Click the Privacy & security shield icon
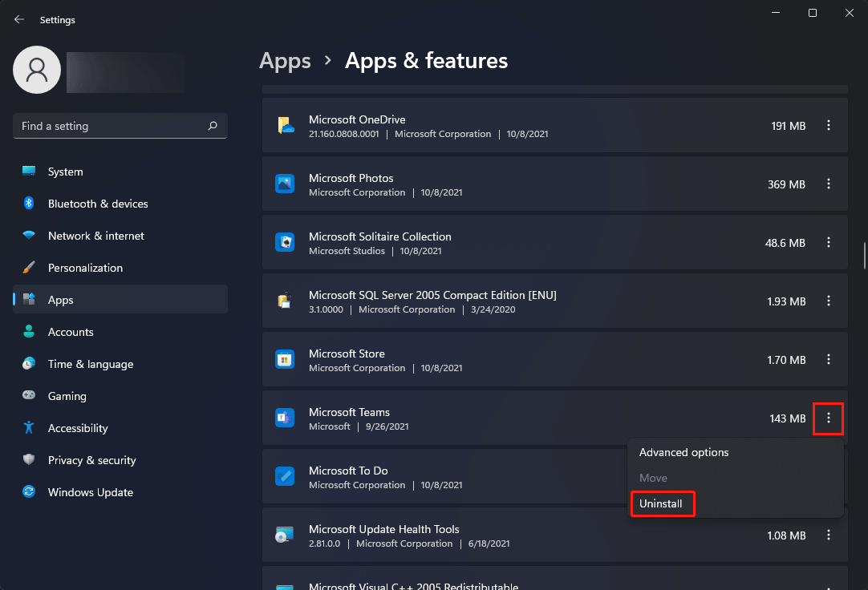 point(29,459)
